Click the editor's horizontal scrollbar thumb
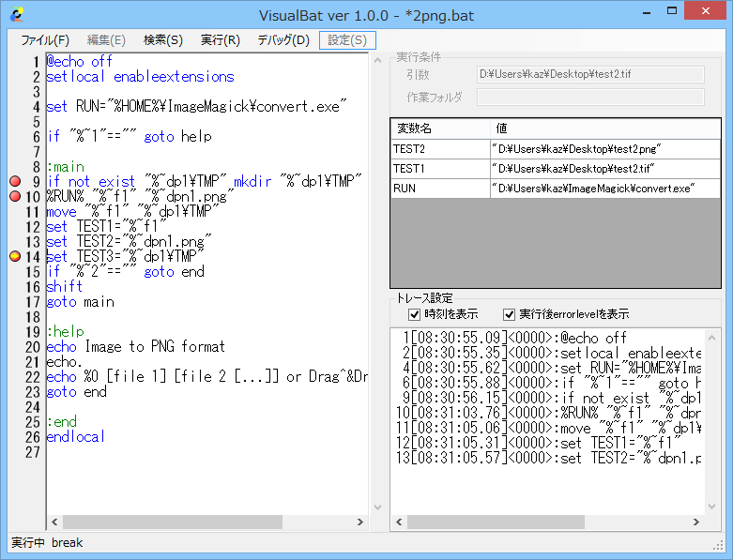Screen dimensions: 733x560 173,522
